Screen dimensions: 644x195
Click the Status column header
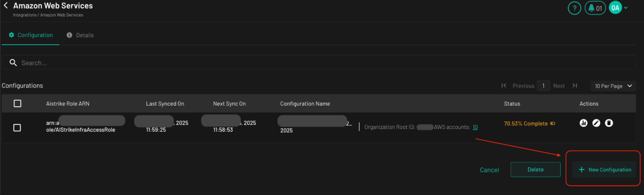[512, 104]
